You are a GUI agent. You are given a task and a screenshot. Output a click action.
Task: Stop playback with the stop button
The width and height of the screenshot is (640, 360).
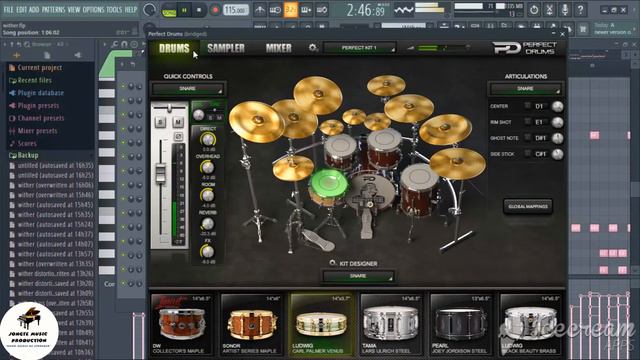[199, 10]
